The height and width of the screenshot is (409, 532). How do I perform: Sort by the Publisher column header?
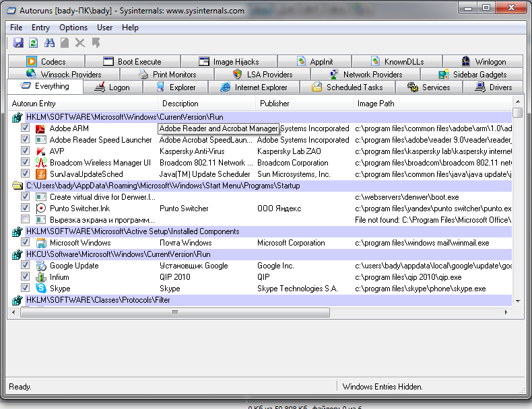tap(275, 104)
